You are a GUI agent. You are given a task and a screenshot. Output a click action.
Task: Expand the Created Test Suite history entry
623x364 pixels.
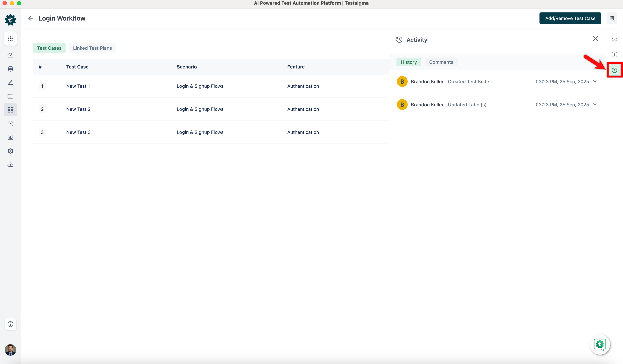[x=595, y=81]
